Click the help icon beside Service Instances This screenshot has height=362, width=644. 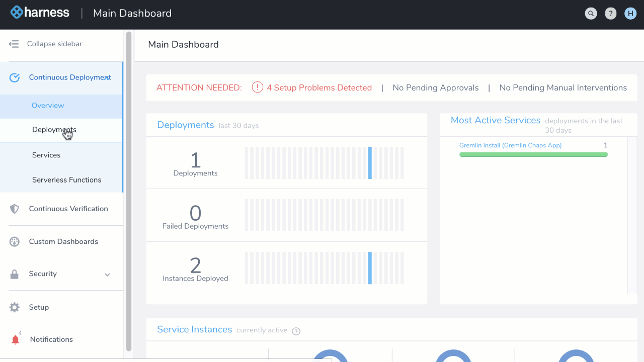[296, 331]
